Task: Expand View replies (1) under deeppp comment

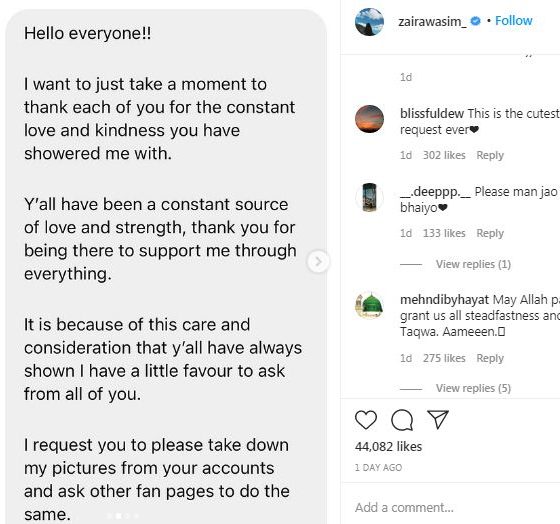Action: (473, 264)
